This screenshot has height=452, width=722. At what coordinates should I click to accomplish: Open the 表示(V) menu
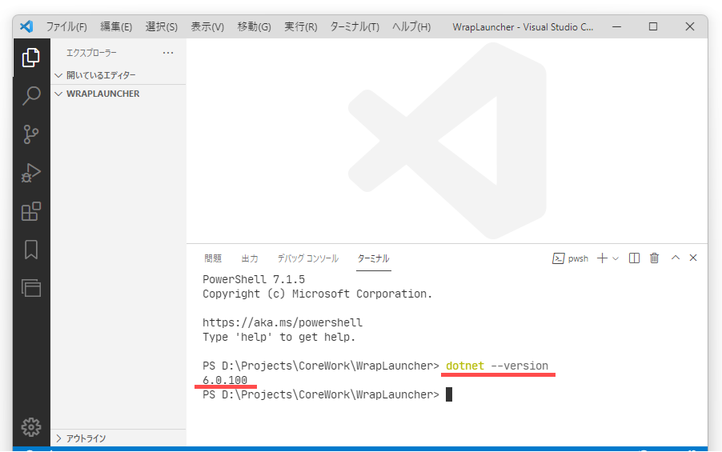[207, 27]
